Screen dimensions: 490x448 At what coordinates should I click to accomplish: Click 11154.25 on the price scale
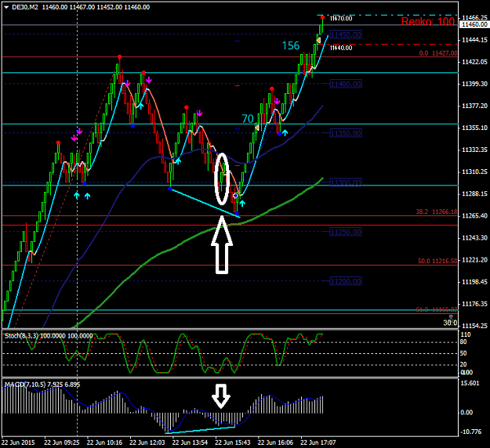(x=474, y=326)
